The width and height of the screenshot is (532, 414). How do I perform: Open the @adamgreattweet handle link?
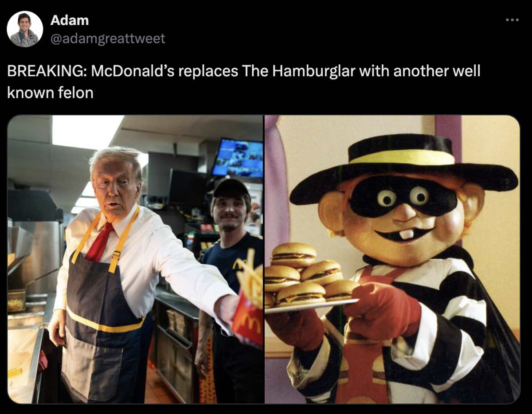[x=108, y=39]
